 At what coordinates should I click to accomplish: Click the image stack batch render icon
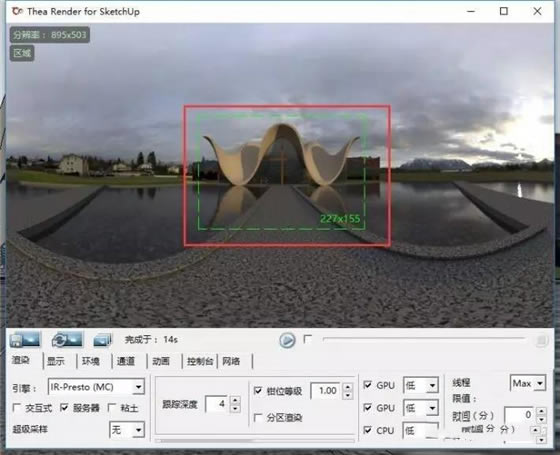(x=102, y=340)
